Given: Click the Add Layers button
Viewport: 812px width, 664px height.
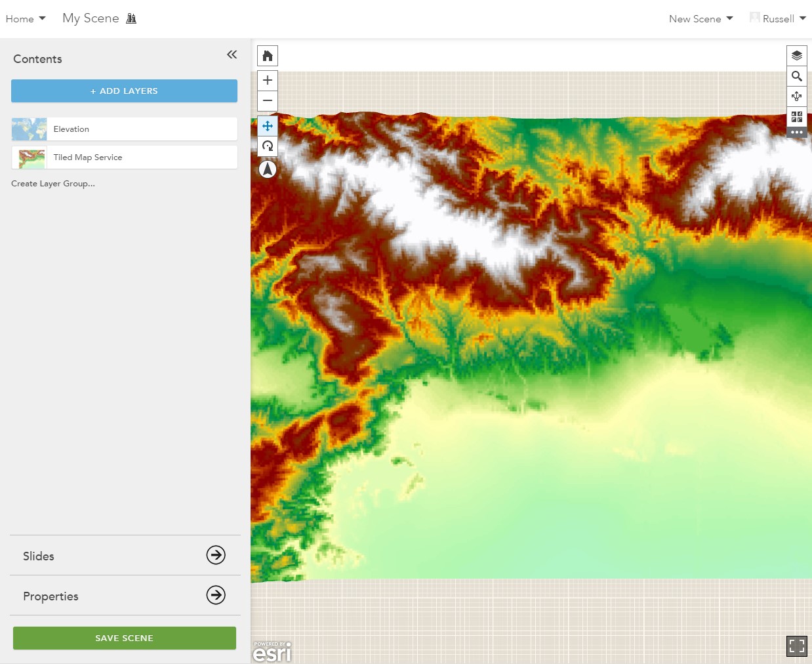Looking at the screenshot, I should coord(124,91).
